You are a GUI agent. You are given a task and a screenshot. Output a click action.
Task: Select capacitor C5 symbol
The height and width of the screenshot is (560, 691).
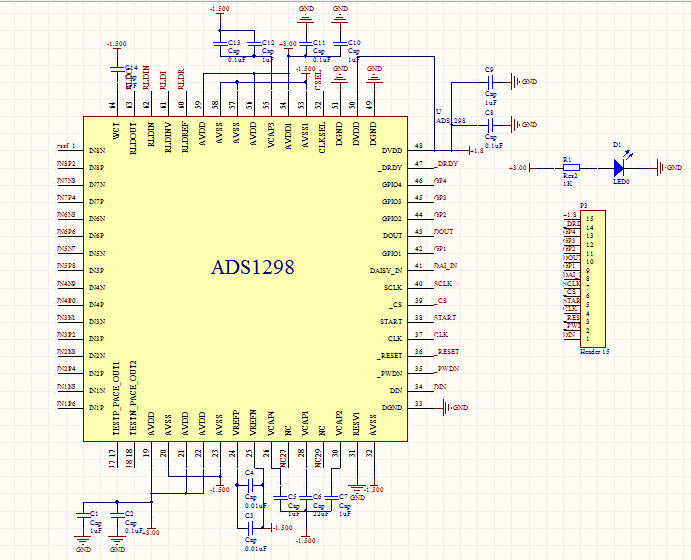pyautogui.click(x=280, y=497)
